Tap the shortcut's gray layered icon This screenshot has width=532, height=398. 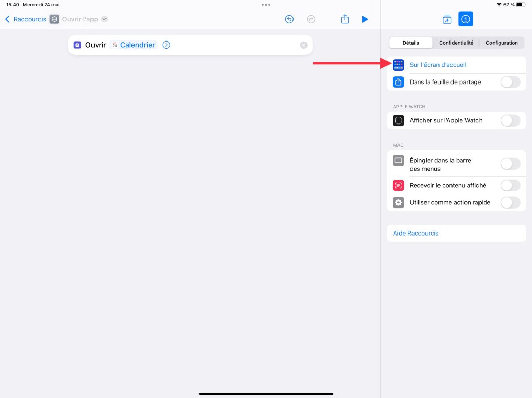coord(55,19)
